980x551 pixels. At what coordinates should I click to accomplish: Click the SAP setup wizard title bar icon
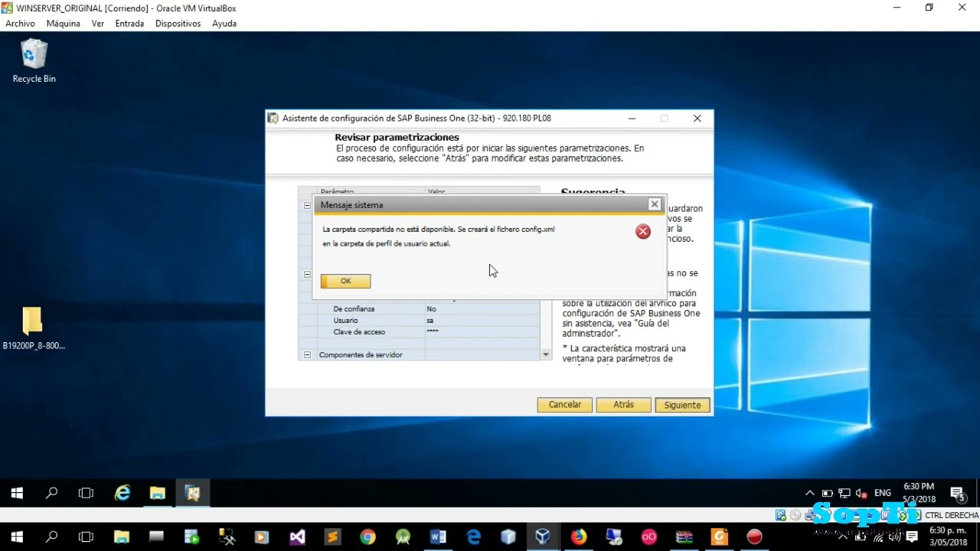coord(273,118)
